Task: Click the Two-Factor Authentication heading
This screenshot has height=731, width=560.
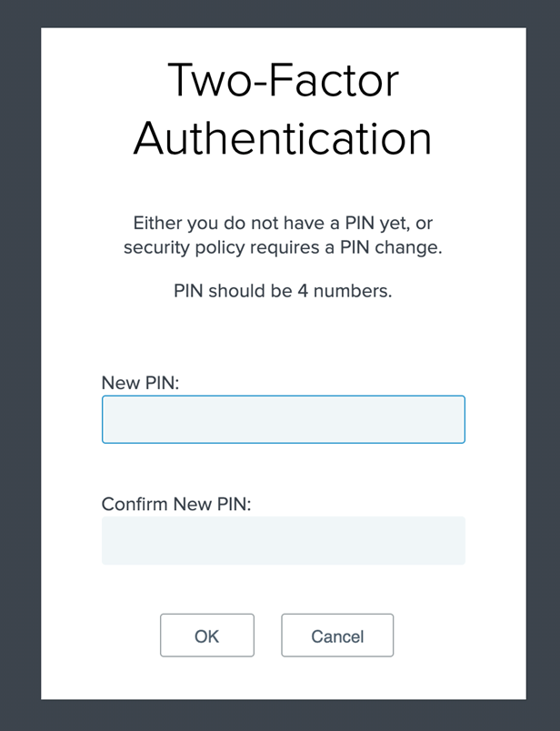Action: 283,110
